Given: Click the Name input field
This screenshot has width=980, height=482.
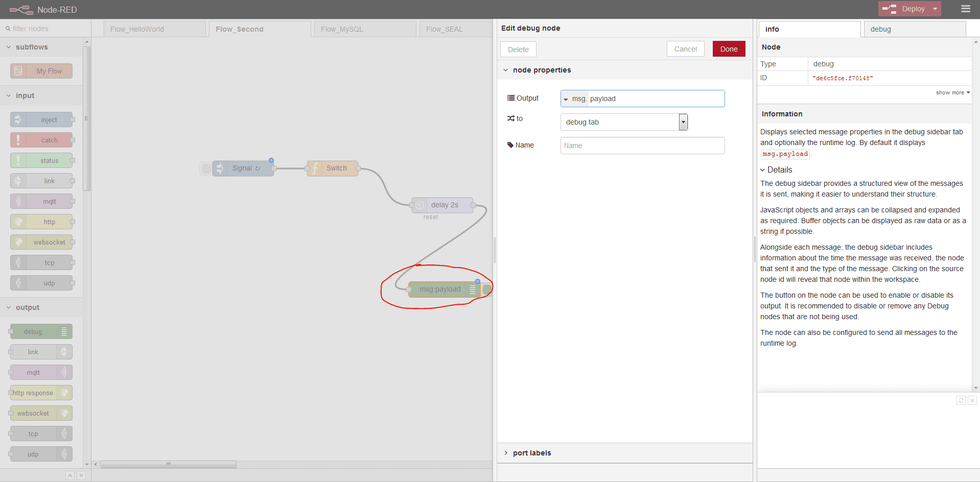Looking at the screenshot, I should (x=642, y=146).
